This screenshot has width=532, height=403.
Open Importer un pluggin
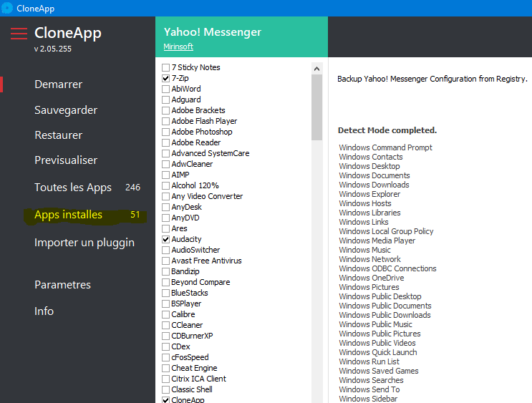(x=84, y=243)
